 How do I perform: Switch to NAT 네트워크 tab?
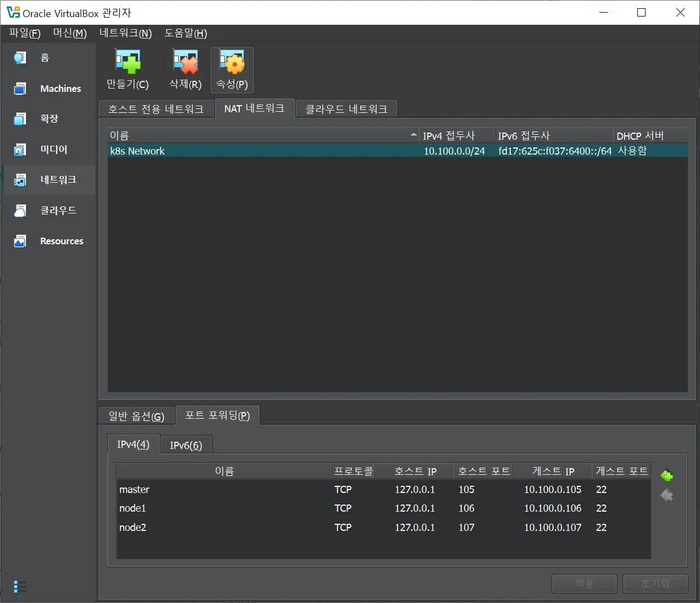254,108
